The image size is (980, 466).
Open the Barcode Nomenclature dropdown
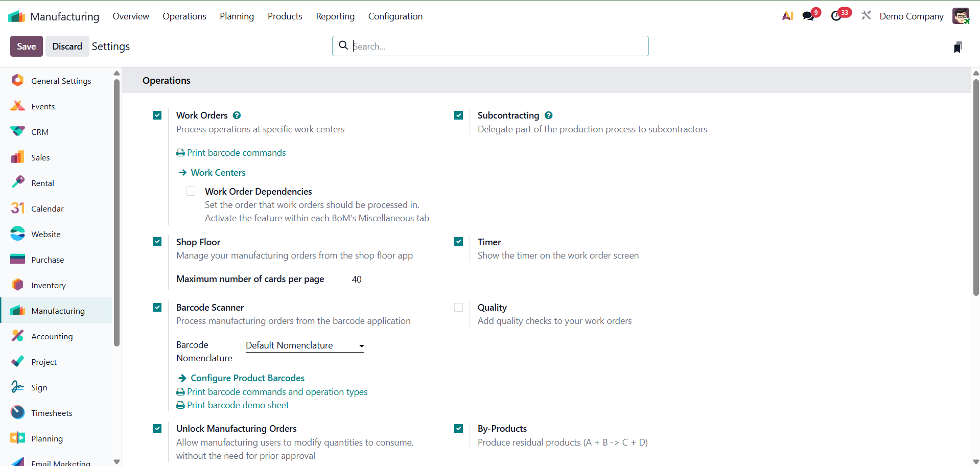(x=305, y=346)
